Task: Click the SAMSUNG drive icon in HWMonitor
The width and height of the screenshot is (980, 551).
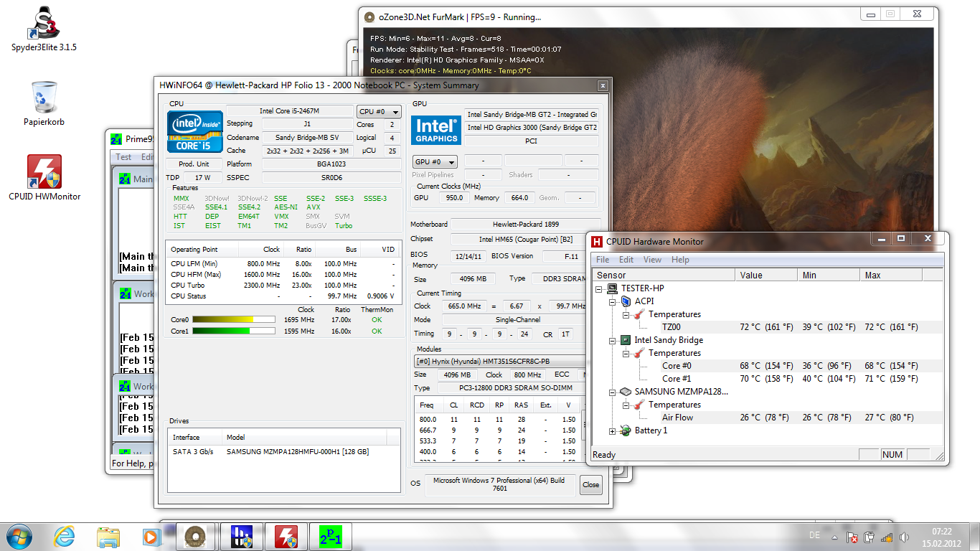Action: coord(626,392)
